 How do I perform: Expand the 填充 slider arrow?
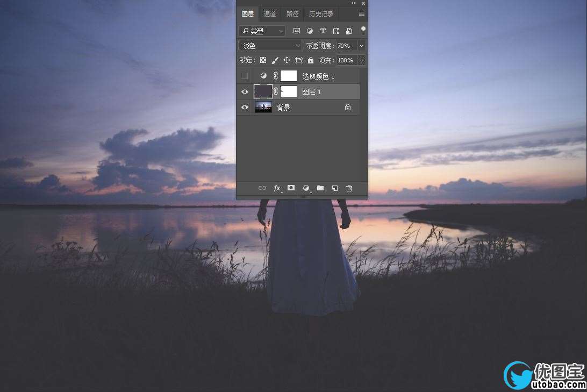[361, 60]
